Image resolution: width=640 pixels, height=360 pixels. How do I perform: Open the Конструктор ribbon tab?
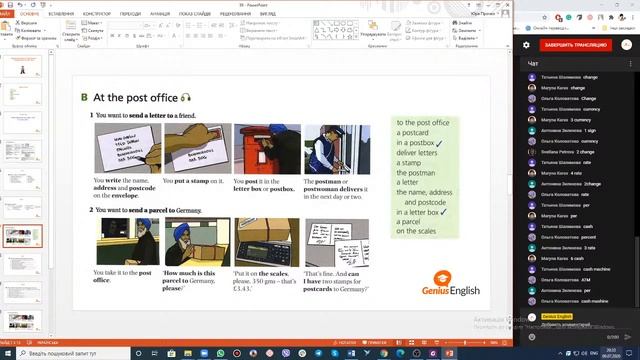(x=97, y=14)
